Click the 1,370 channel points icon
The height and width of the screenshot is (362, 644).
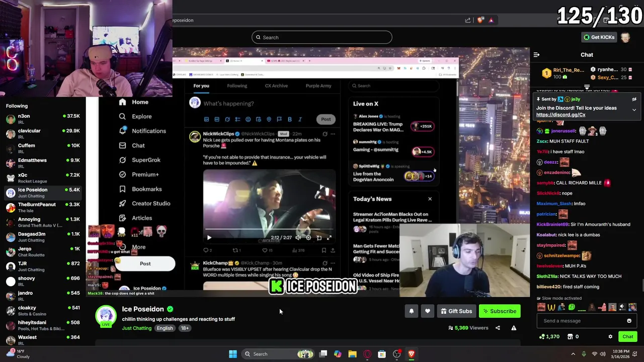pos(542,337)
